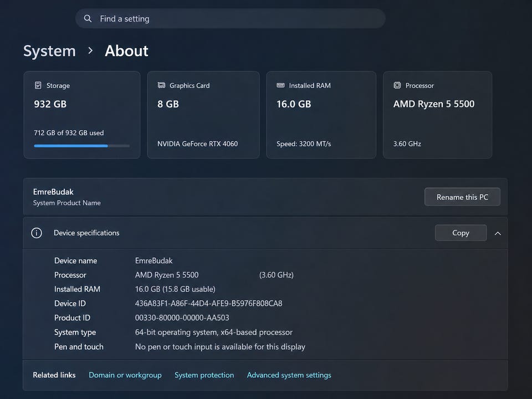Open Domain or workgroup link

[125, 375]
